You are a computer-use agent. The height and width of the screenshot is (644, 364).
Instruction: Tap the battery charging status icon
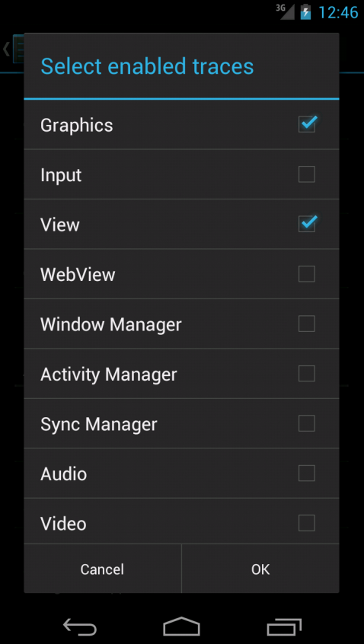tap(305, 12)
